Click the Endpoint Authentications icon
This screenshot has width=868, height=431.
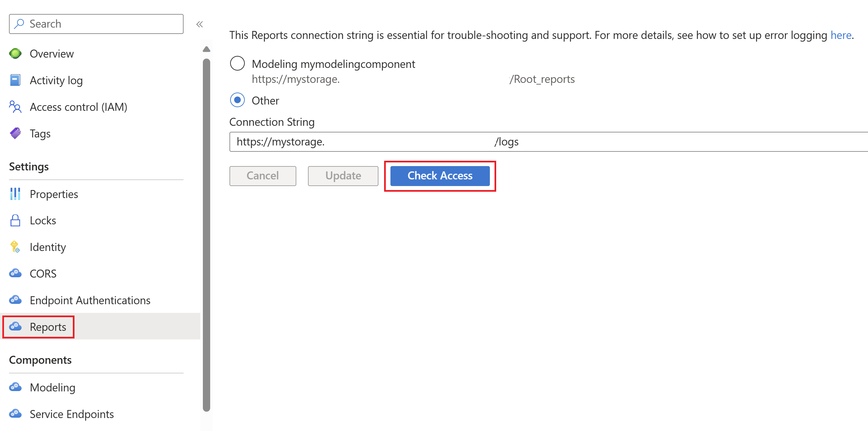pyautogui.click(x=15, y=300)
